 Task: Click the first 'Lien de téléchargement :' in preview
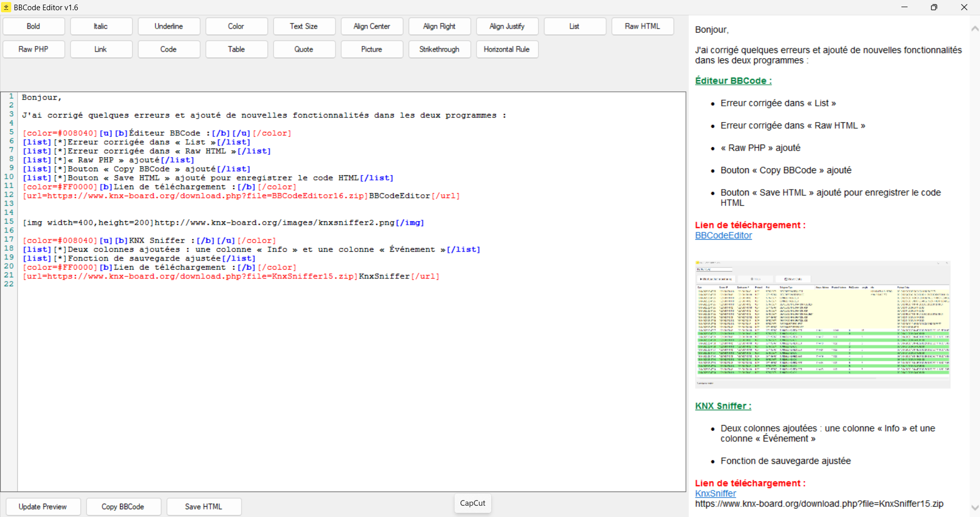(750, 225)
